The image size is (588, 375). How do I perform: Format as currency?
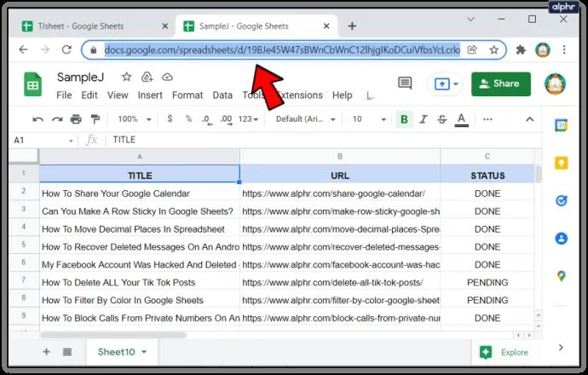170,118
